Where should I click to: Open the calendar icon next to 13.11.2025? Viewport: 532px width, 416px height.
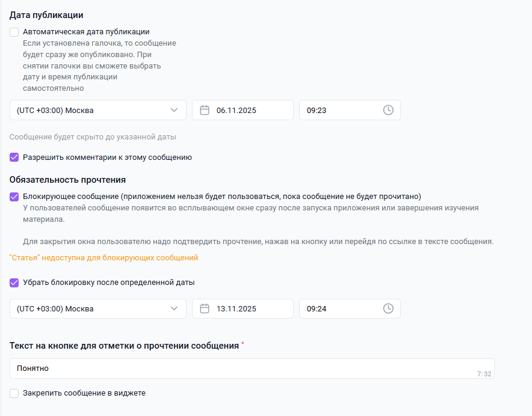tap(205, 308)
